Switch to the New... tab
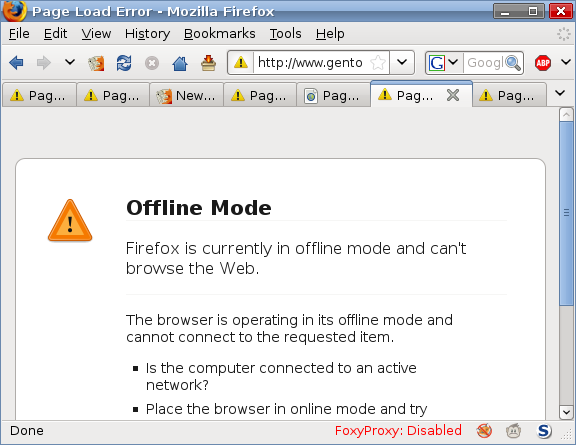This screenshot has height=445, width=576. (186, 96)
